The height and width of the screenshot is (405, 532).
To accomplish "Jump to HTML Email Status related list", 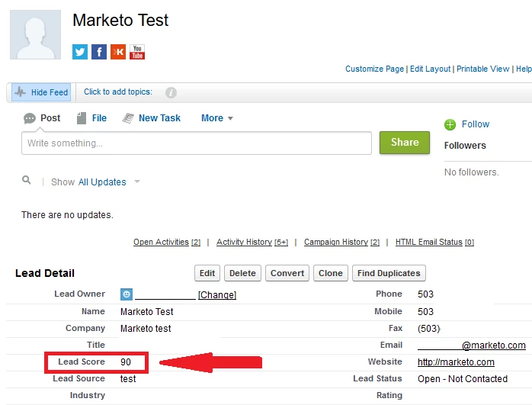I will 434,242.
